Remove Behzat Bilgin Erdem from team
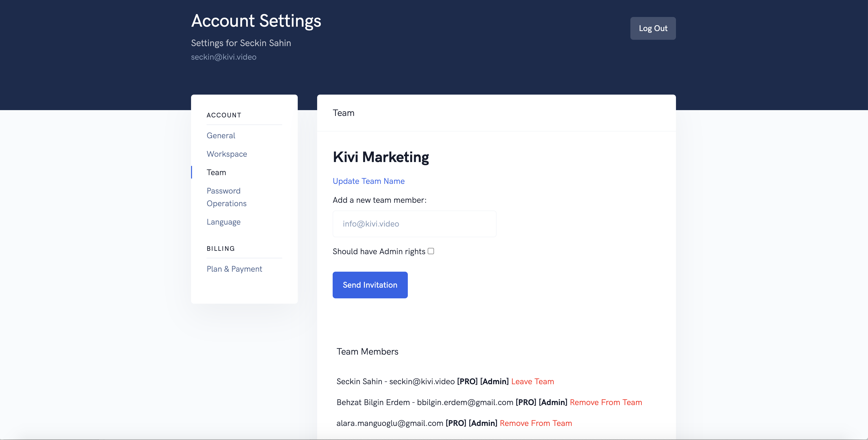Image resolution: width=868 pixels, height=440 pixels. [605, 402]
